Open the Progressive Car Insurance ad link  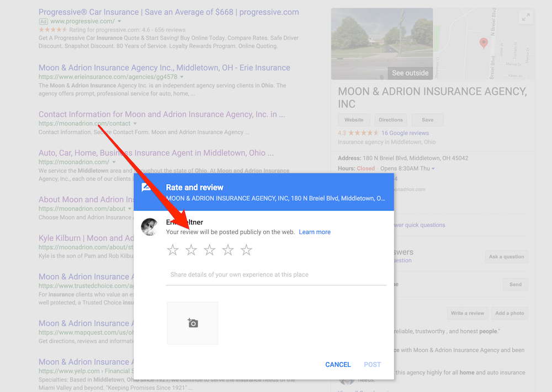coord(168,12)
